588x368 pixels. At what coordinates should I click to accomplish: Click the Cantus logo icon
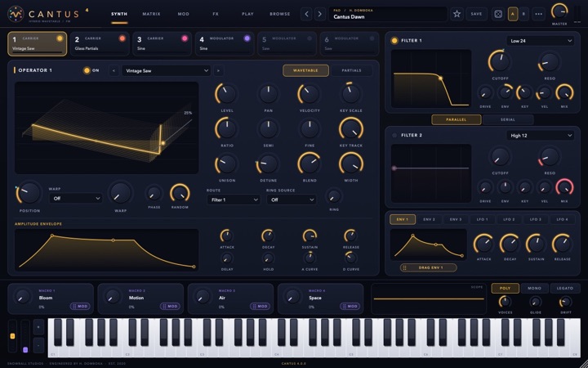click(x=16, y=14)
